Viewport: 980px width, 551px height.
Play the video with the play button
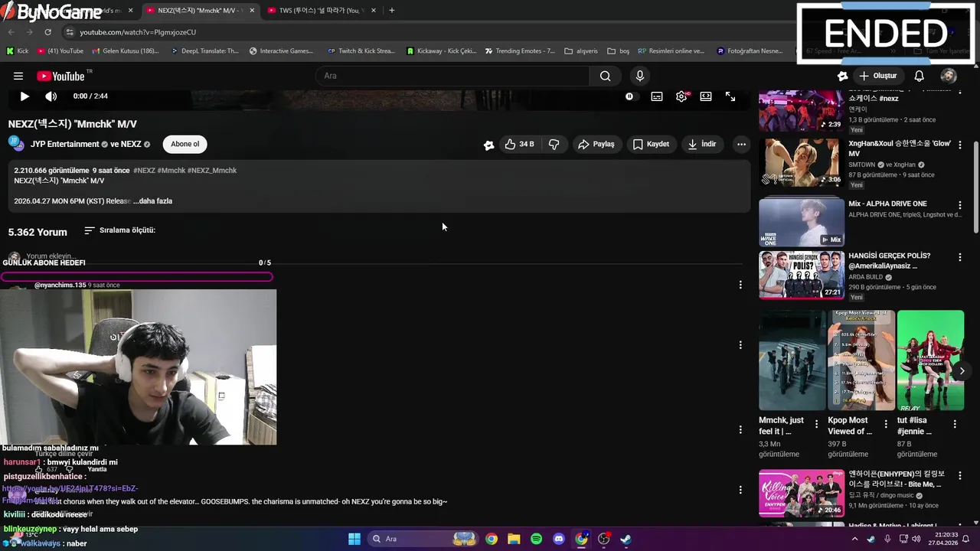(x=24, y=96)
